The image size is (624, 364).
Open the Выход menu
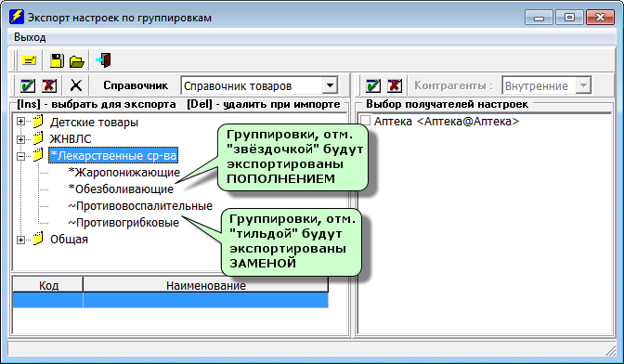[30, 37]
